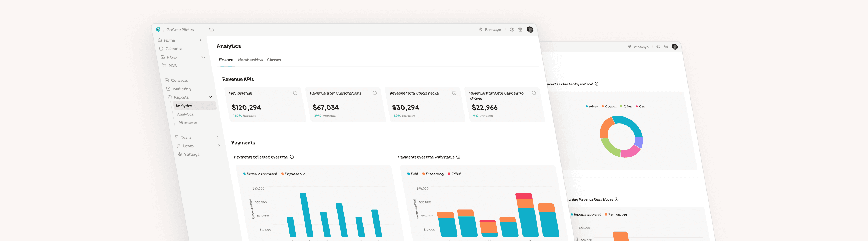Toggle the Processing legend item
The height and width of the screenshot is (241, 868).
click(433, 174)
